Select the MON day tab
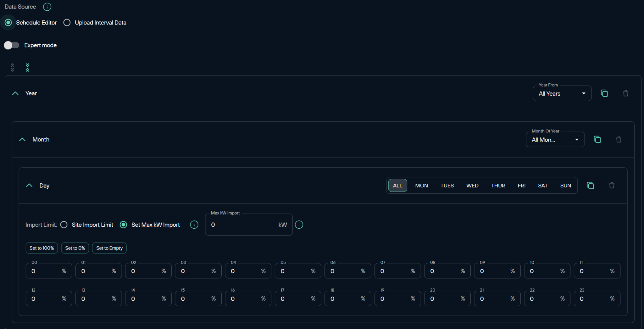This screenshot has width=644, height=329. (421, 186)
